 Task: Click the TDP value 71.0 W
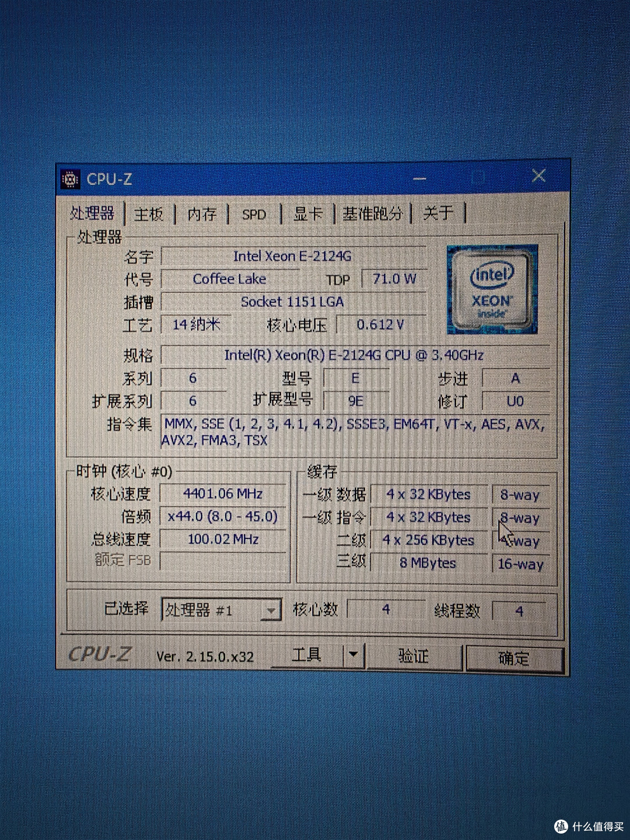(x=395, y=279)
